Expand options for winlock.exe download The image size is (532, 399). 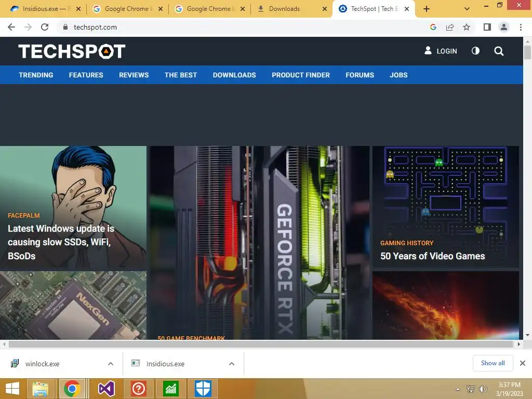(111, 364)
